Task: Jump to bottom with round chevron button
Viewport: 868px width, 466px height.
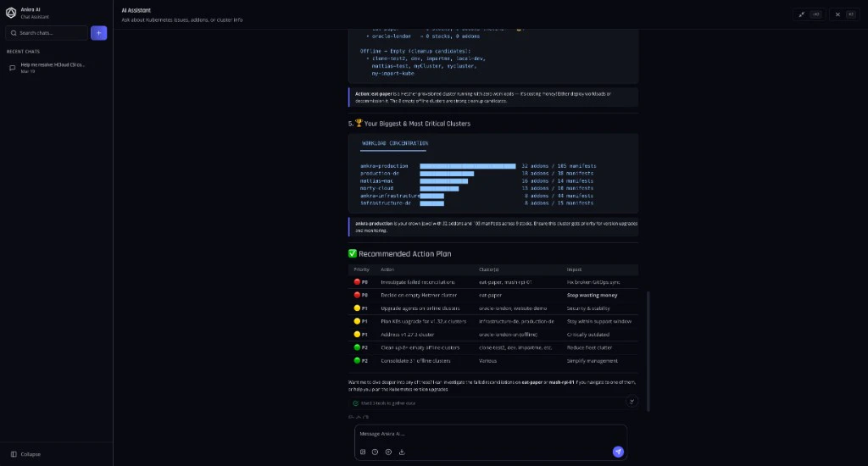Action: (632, 402)
